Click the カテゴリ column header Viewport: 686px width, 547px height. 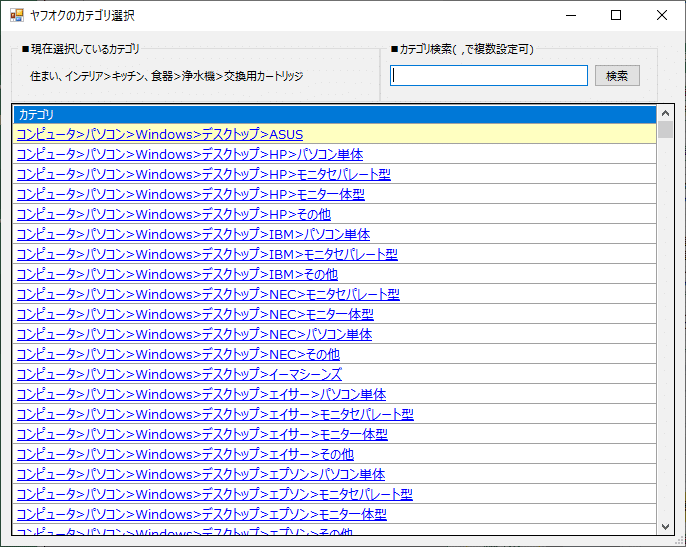[x=335, y=115]
